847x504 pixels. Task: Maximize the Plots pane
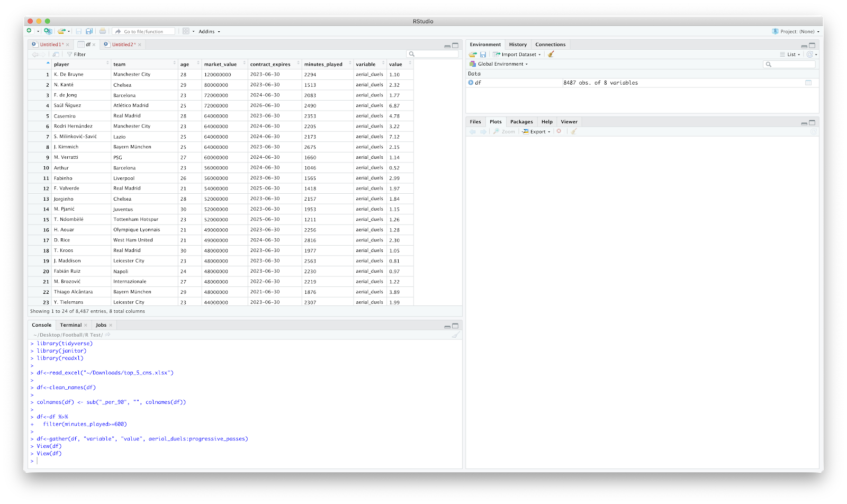click(x=812, y=122)
